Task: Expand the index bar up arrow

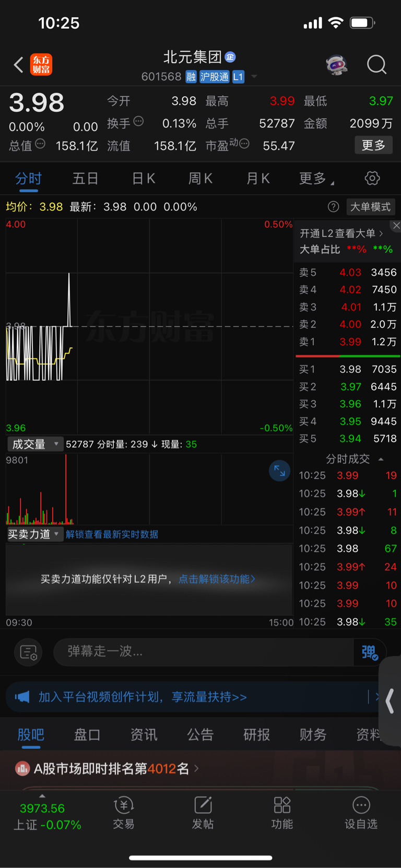Action: coord(42,796)
